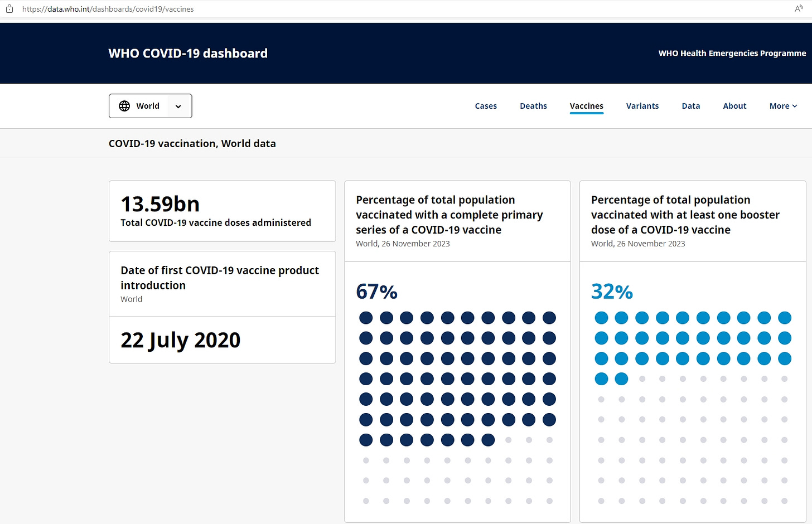Click the 32% booster dose value
The width and height of the screenshot is (812, 524).
click(x=612, y=292)
